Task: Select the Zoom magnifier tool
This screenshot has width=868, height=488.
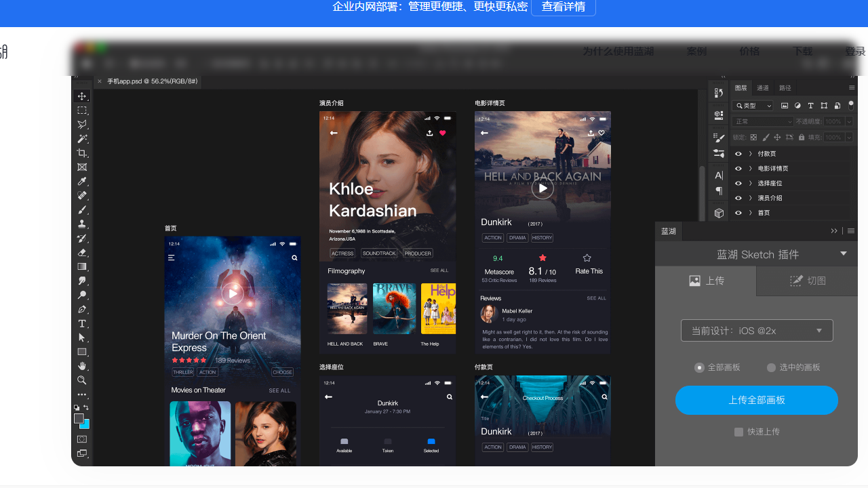Action: (x=82, y=380)
